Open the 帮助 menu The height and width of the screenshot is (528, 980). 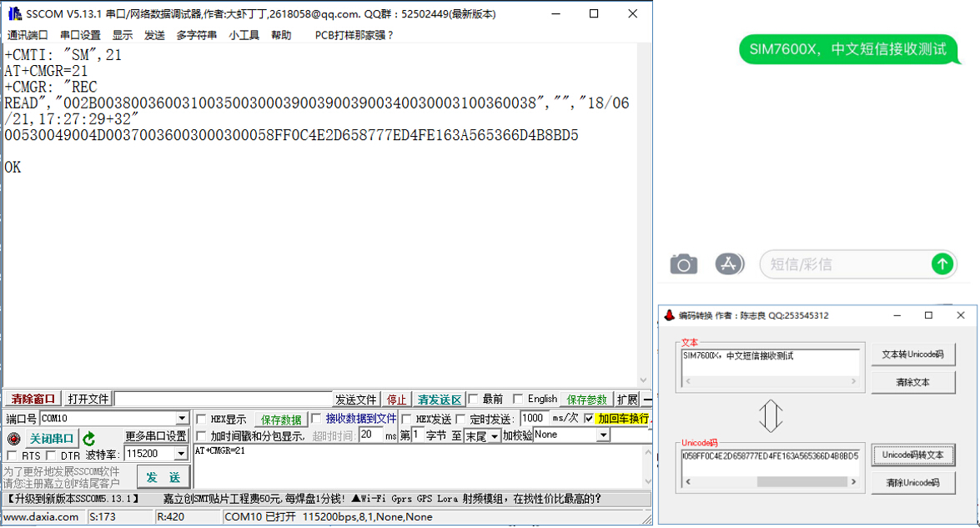coord(281,35)
